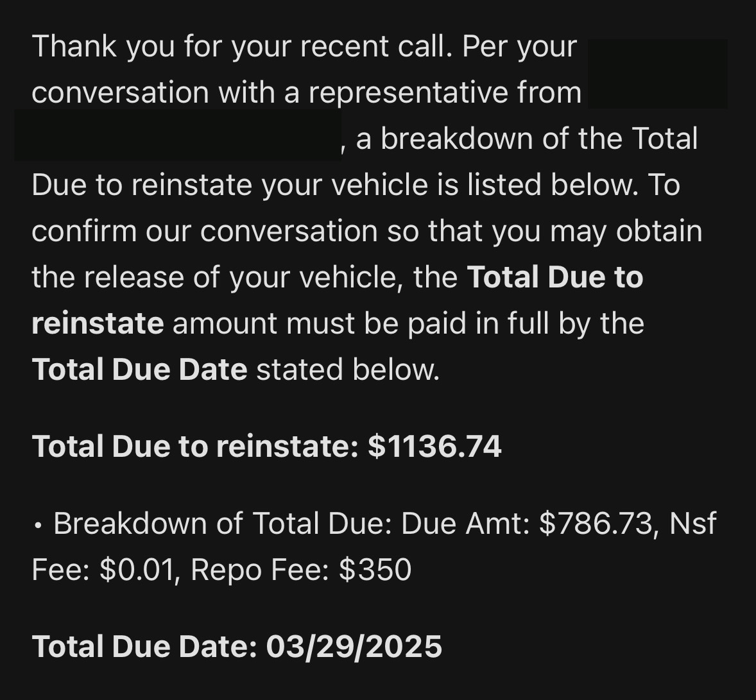This screenshot has height=700, width=756.
Task: Select the phrase "vehicle is listed below"
Action: 452,185
